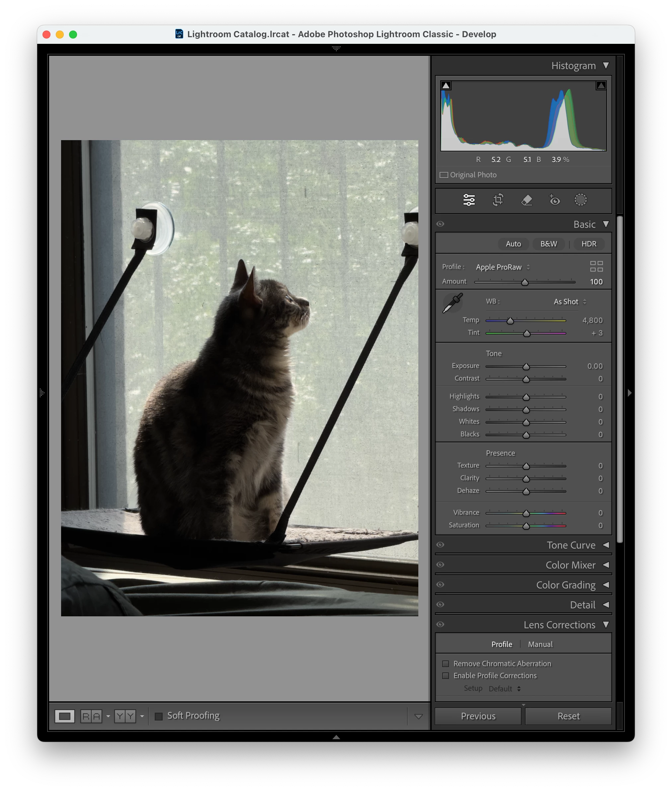Enable Profile Corrections checkbox
Image resolution: width=672 pixels, height=791 pixels.
(445, 675)
